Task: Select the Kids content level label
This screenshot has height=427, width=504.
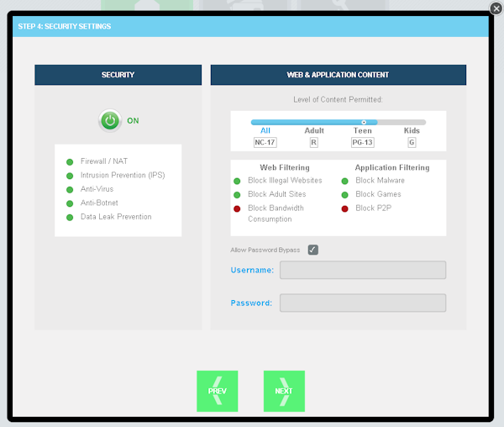Action: (x=412, y=130)
